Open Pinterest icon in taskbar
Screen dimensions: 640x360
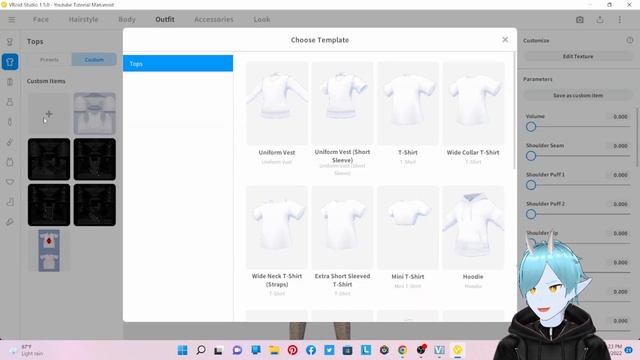[292, 350]
